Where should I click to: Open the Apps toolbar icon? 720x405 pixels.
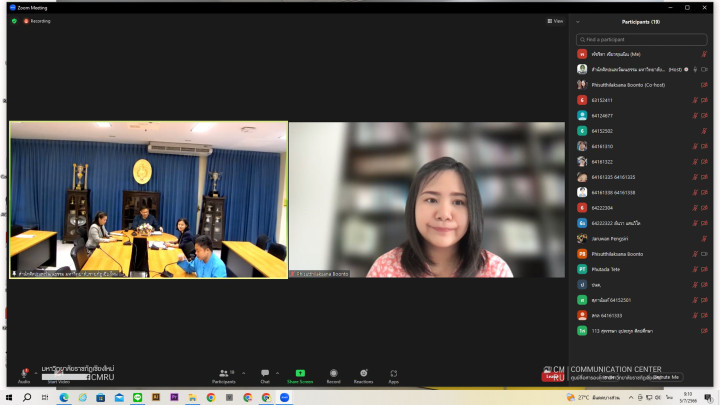click(x=394, y=376)
